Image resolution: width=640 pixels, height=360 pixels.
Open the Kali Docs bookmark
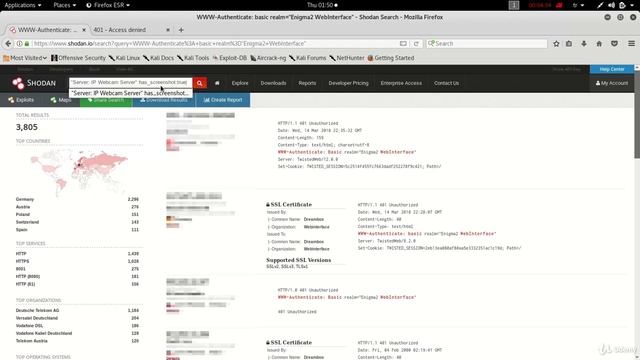(158, 58)
